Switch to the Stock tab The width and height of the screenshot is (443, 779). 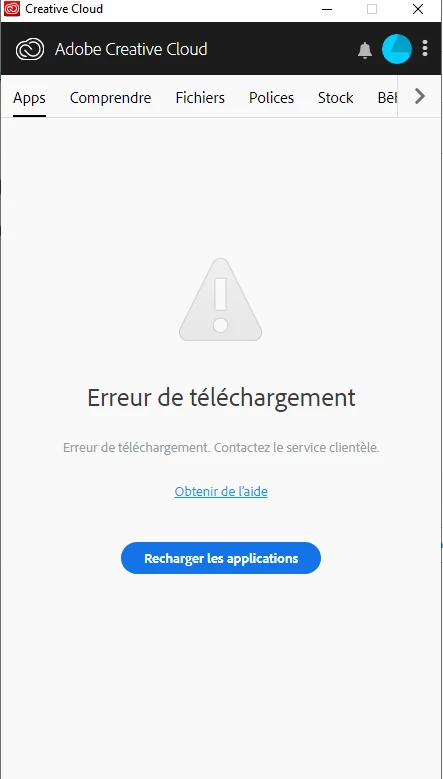point(336,98)
